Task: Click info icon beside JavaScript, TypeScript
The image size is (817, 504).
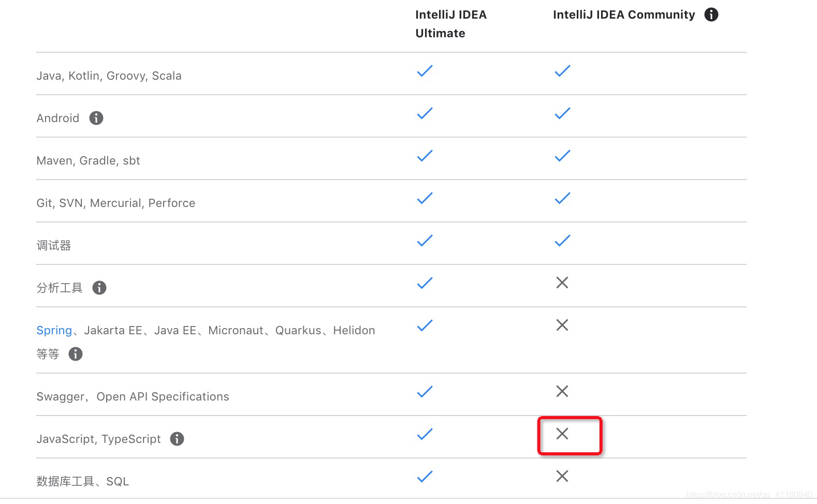Action: click(177, 439)
